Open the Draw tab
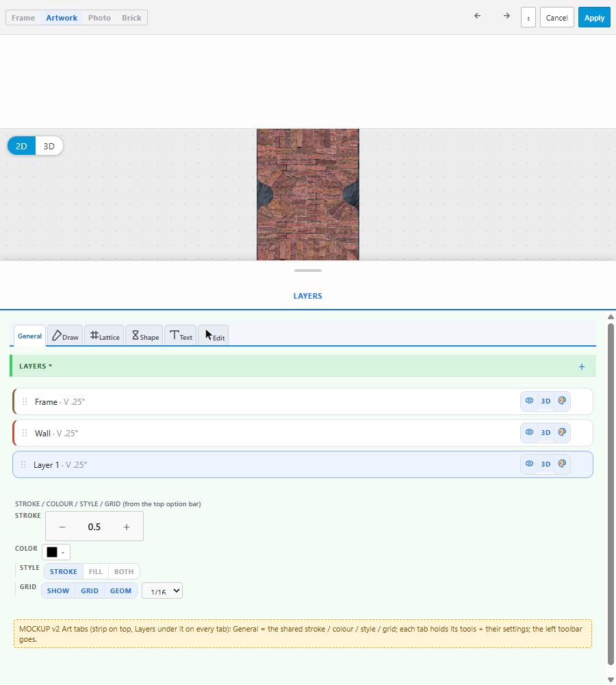The width and height of the screenshot is (616, 685). point(65,336)
